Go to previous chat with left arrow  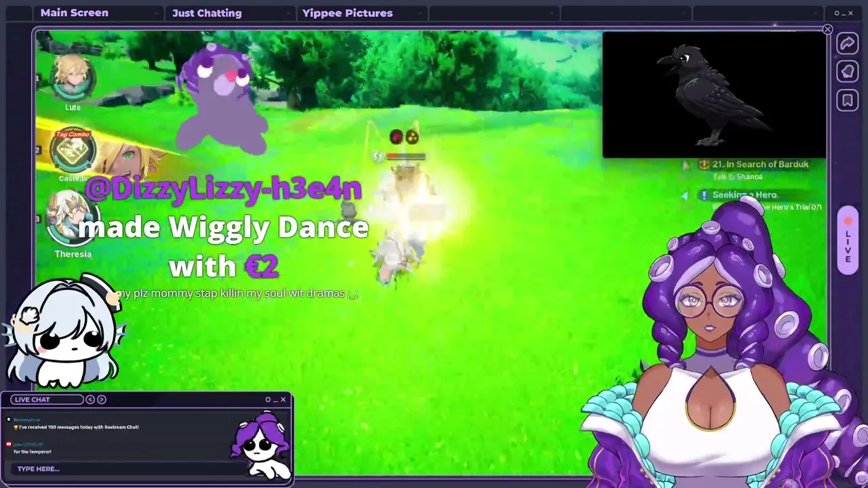pos(90,399)
